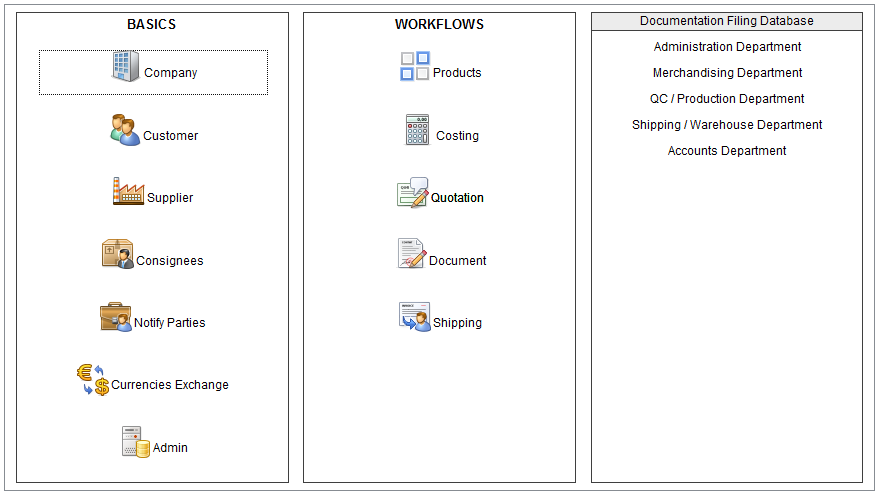The height and width of the screenshot is (496, 882).
Task: Select the Supplier factory icon
Action: (129, 192)
